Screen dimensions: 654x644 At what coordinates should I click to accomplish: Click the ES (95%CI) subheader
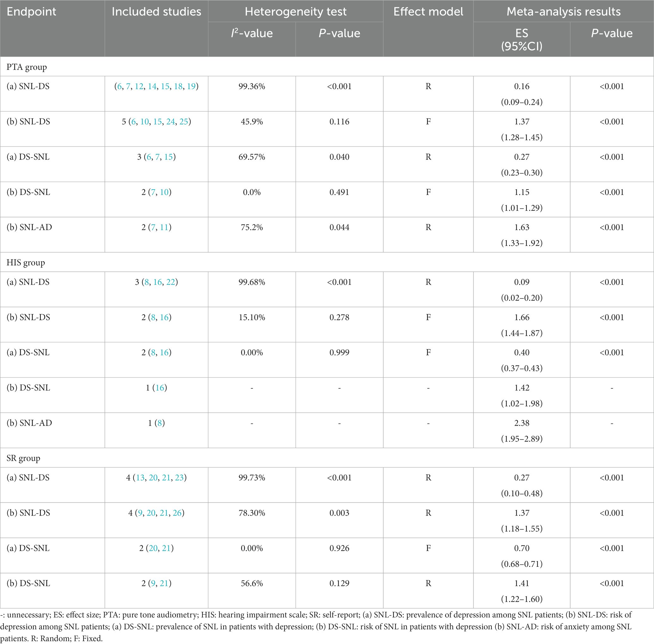point(521,40)
